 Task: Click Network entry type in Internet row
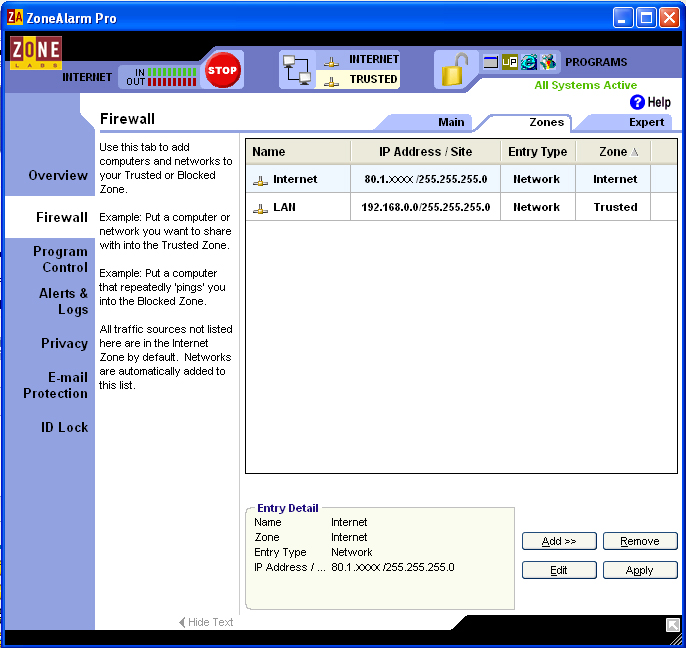pyautogui.click(x=538, y=179)
